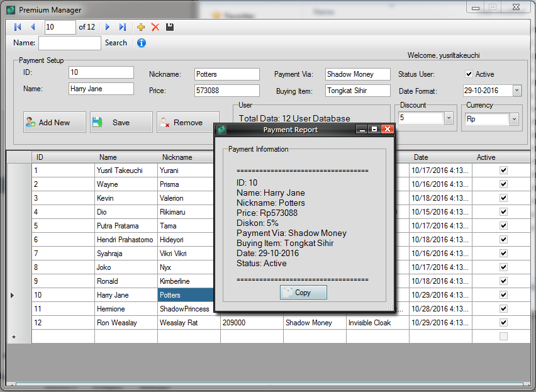Toggle Active checkbox for Kevin row
The width and height of the screenshot is (536, 392).
click(x=503, y=198)
